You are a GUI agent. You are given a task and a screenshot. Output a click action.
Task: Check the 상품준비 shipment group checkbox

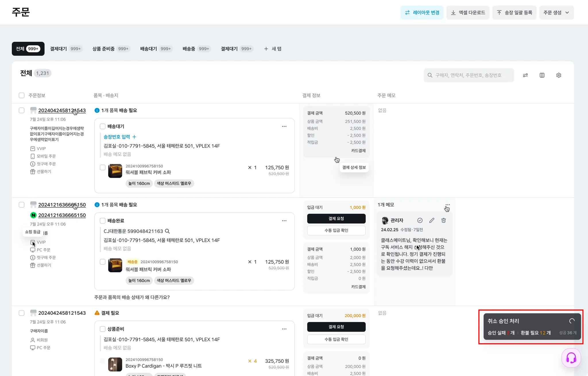coord(102,329)
